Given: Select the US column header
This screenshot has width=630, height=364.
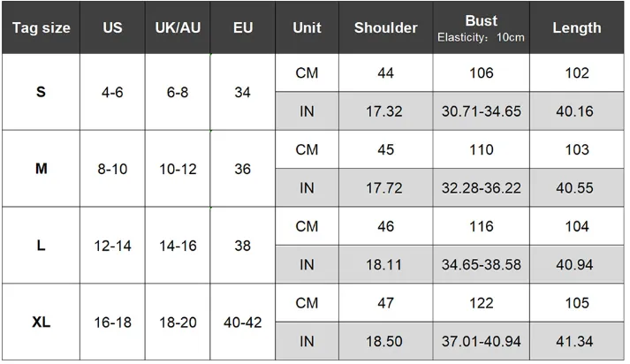Looking at the screenshot, I should pos(112,27).
